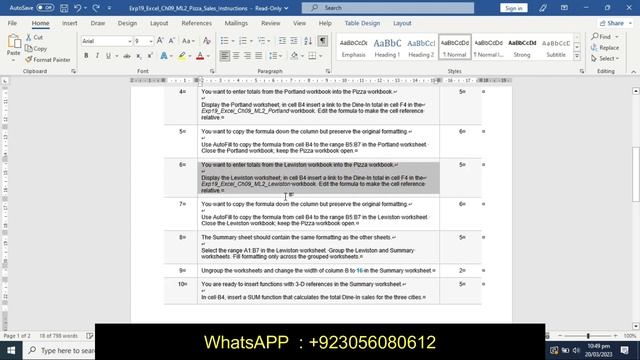Decrease paragraph indent
The height and width of the screenshot is (360, 640).
click(x=282, y=41)
